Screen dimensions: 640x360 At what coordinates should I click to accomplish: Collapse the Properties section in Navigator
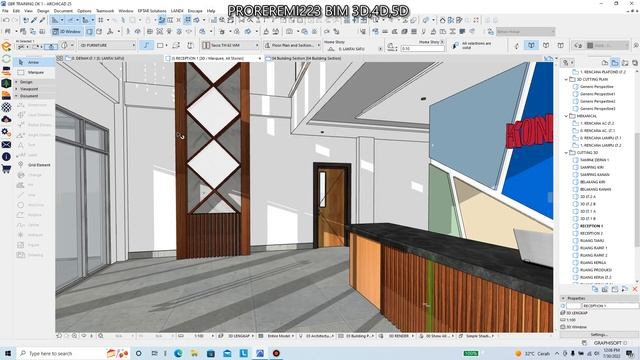click(x=563, y=298)
